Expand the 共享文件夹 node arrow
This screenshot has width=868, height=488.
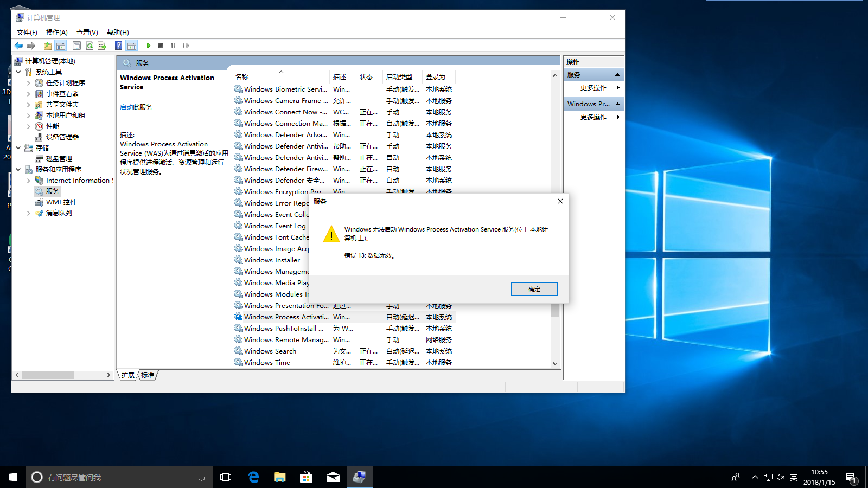coord(28,105)
